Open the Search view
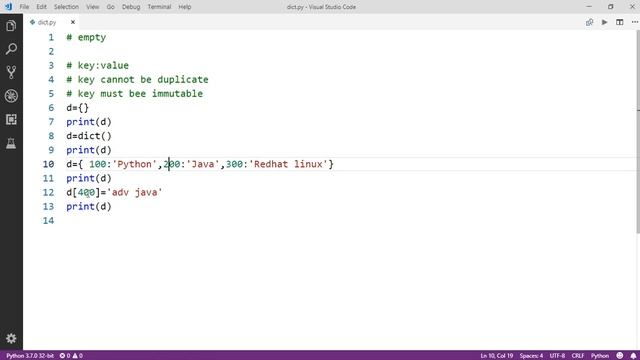 [11, 49]
